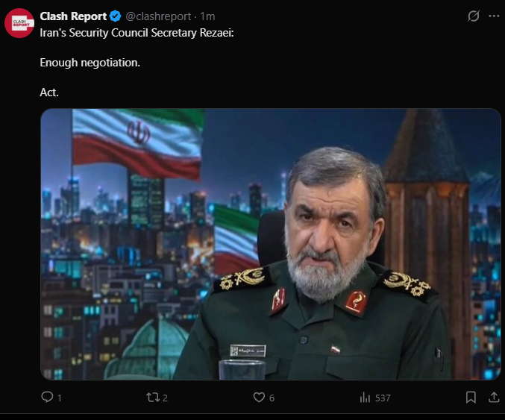Open Grok explain-this-post icon
This screenshot has height=420, width=505.
(474, 16)
